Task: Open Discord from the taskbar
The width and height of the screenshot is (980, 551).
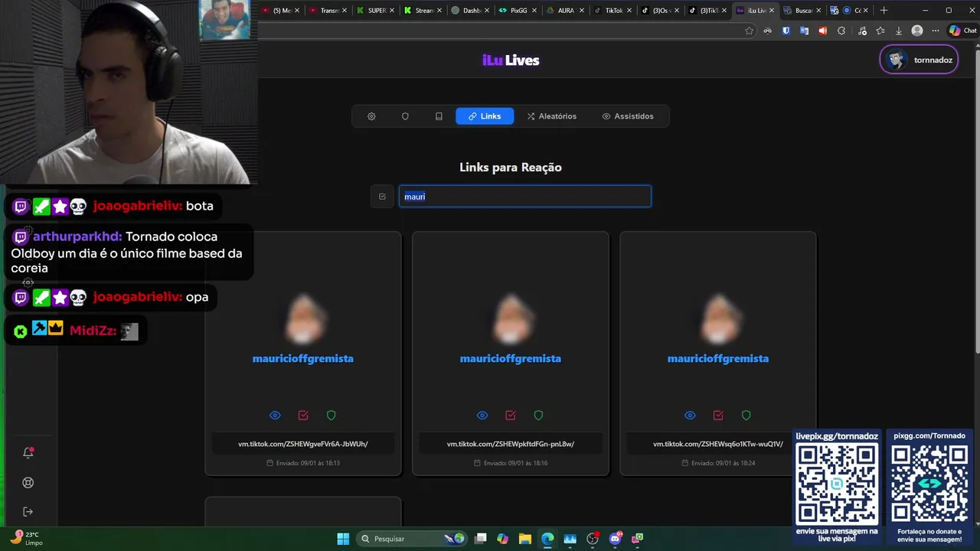Action: point(615,539)
